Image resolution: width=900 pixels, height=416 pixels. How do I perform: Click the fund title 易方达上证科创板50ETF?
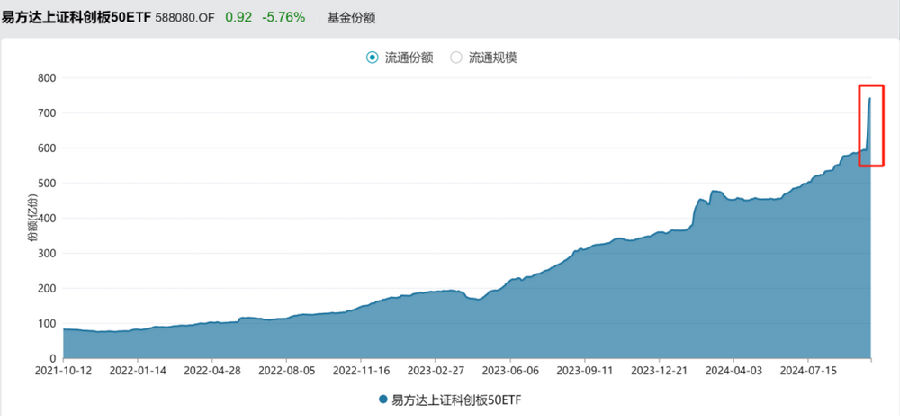(76, 18)
